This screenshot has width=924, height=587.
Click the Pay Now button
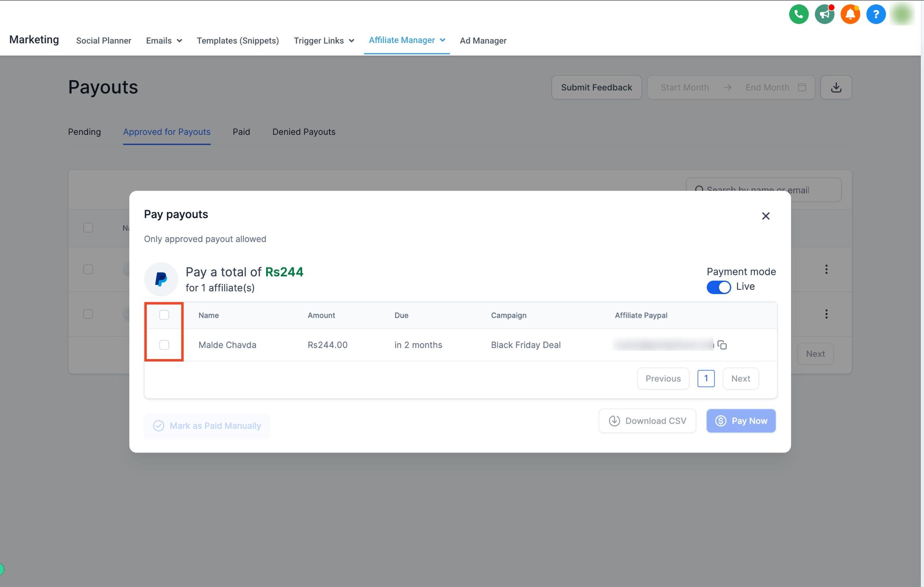point(741,421)
